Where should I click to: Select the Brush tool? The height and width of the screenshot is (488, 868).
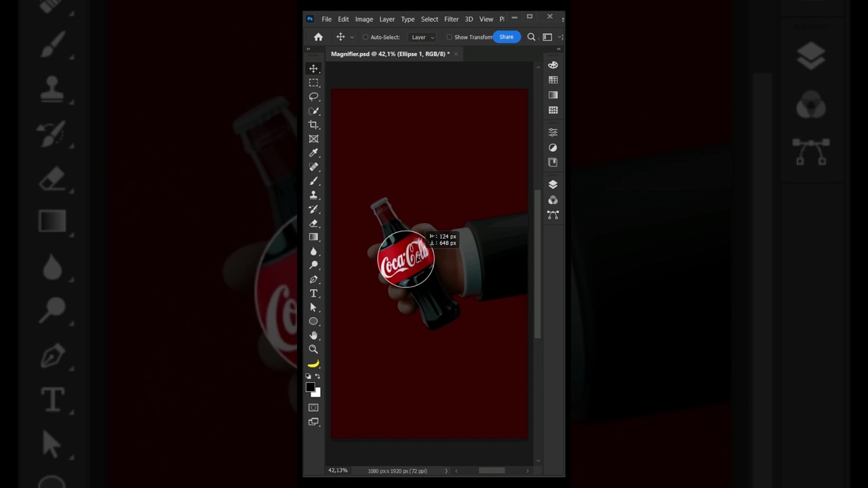coord(313,181)
